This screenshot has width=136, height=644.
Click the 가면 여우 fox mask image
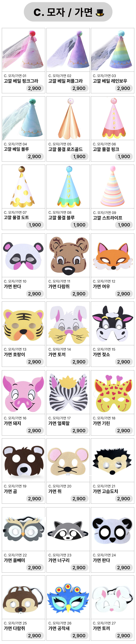click(112, 255)
